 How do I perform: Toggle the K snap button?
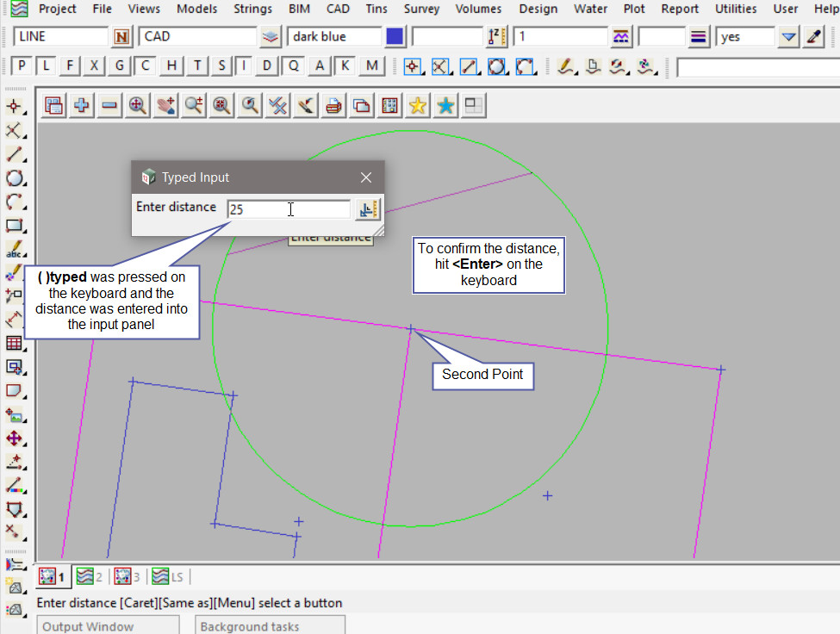point(345,66)
